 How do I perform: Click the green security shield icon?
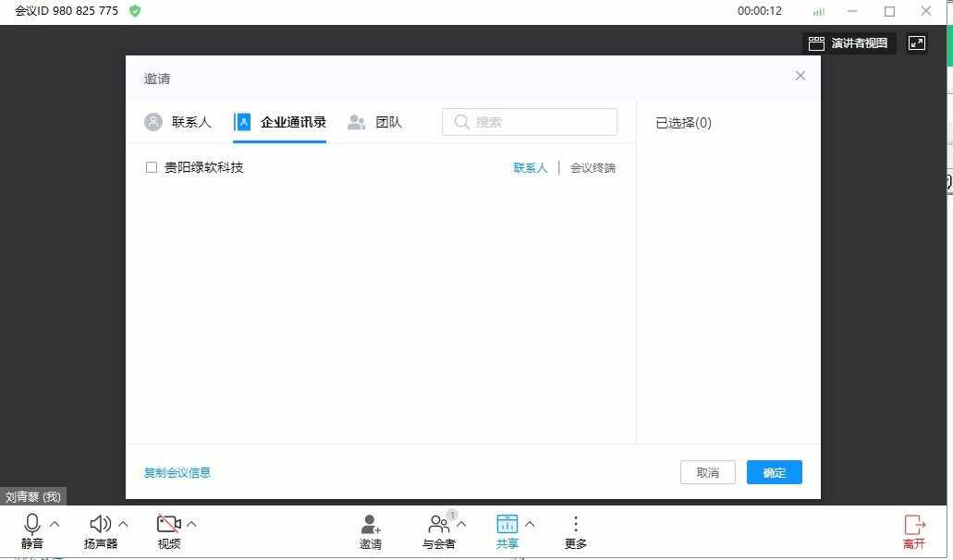coord(135,11)
